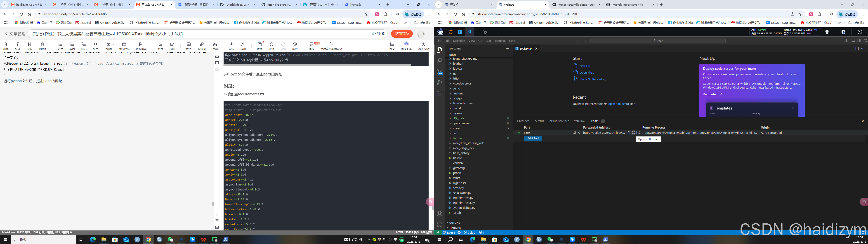Click the Open in Browser globe for port 8505

[x=633, y=133]
